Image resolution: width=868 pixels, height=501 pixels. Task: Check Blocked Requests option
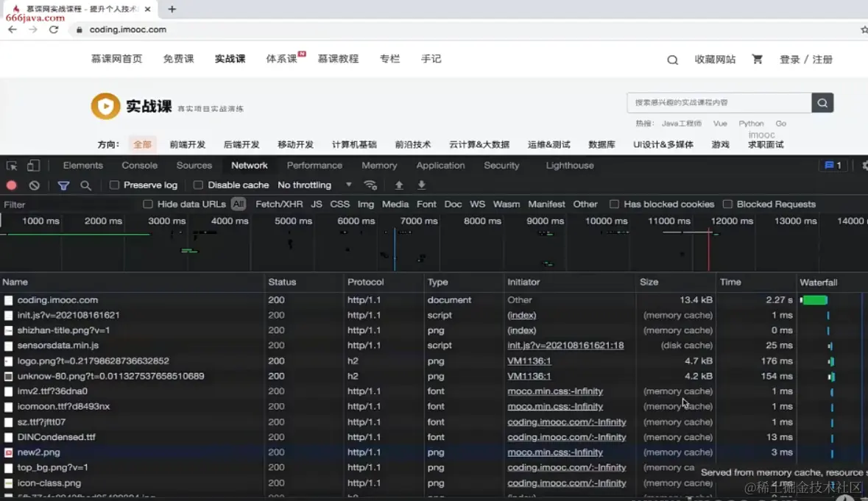click(727, 204)
